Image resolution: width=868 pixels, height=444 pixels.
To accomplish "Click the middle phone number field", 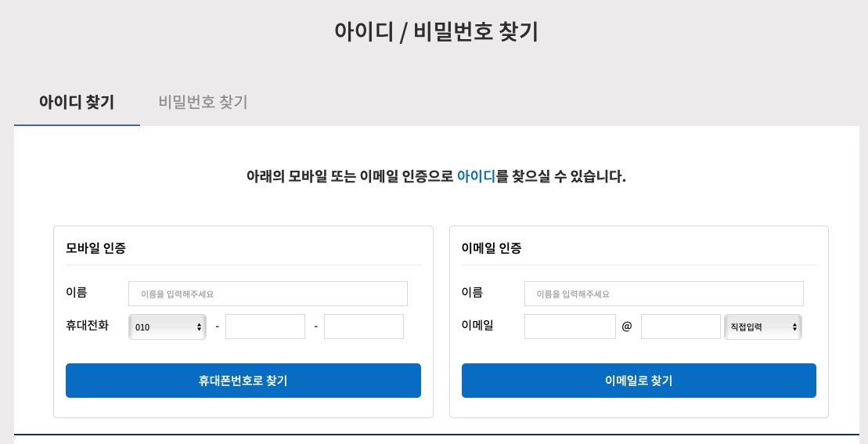I will (x=265, y=327).
